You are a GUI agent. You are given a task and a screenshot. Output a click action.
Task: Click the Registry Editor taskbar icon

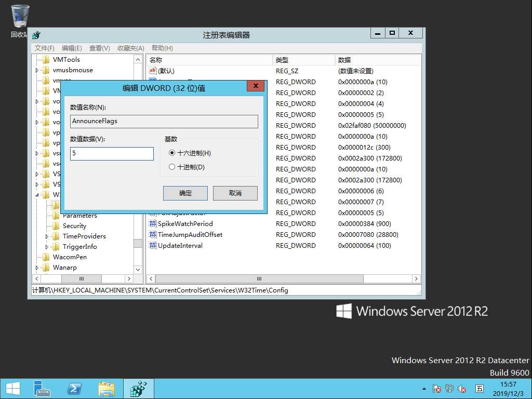(138, 389)
